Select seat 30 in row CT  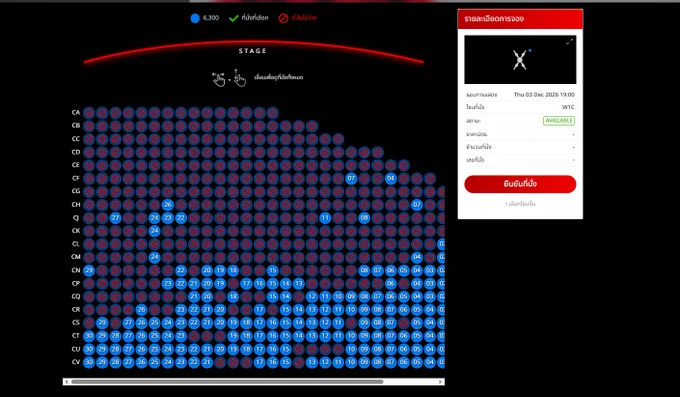(x=89, y=336)
